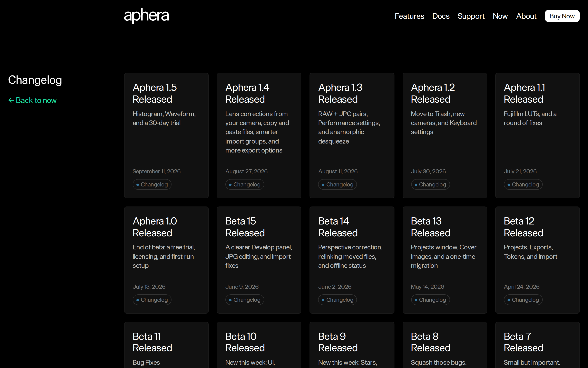
Task: Click 'Histogram, Waveform, and a 30-day trial' text
Action: [x=164, y=118]
